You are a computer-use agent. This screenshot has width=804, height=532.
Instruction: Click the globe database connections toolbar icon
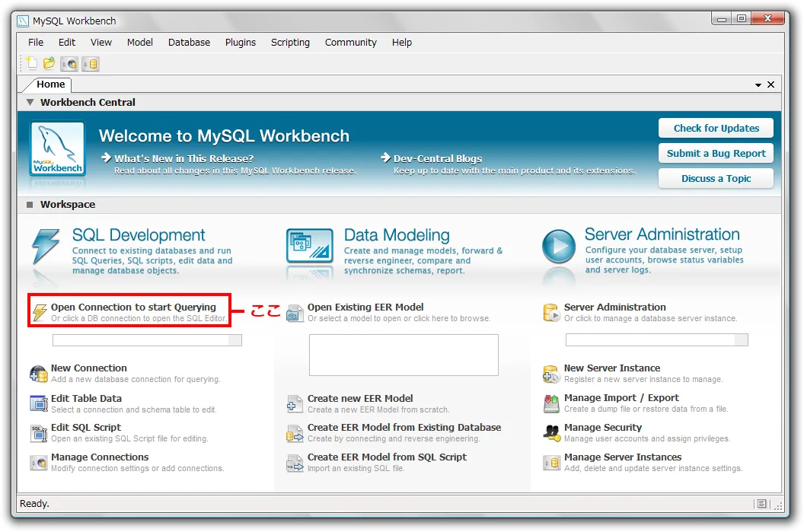pos(69,64)
